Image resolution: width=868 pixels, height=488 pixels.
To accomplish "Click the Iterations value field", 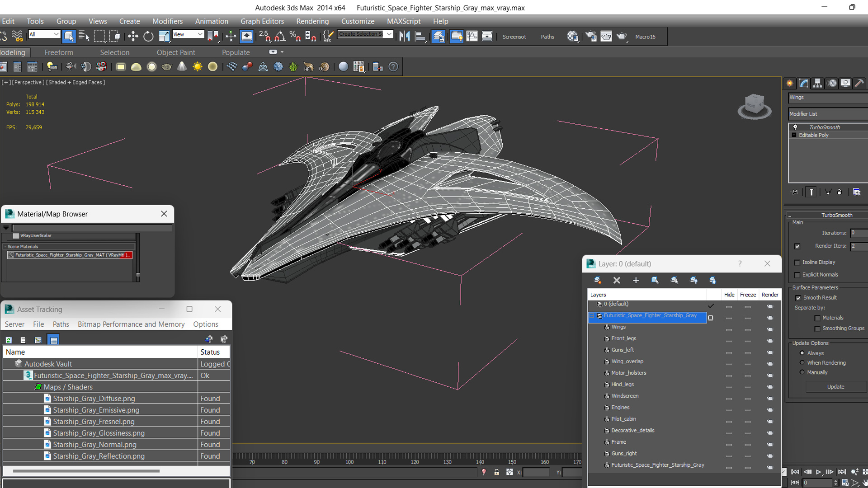I will tap(859, 233).
